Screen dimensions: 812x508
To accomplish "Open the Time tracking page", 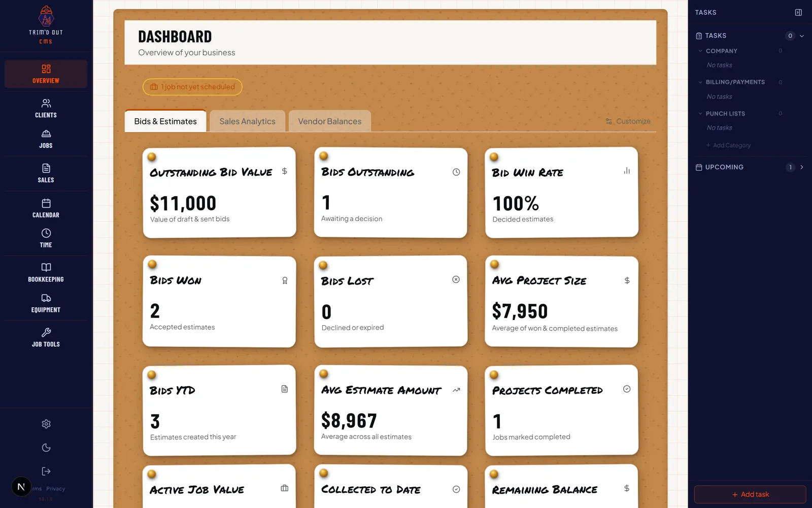I will pos(46,238).
